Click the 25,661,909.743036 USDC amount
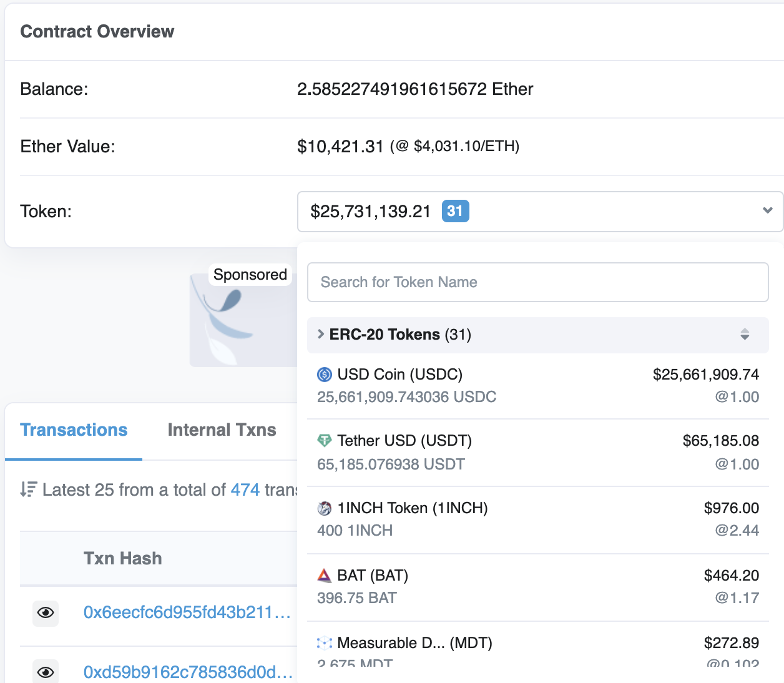 click(x=407, y=397)
